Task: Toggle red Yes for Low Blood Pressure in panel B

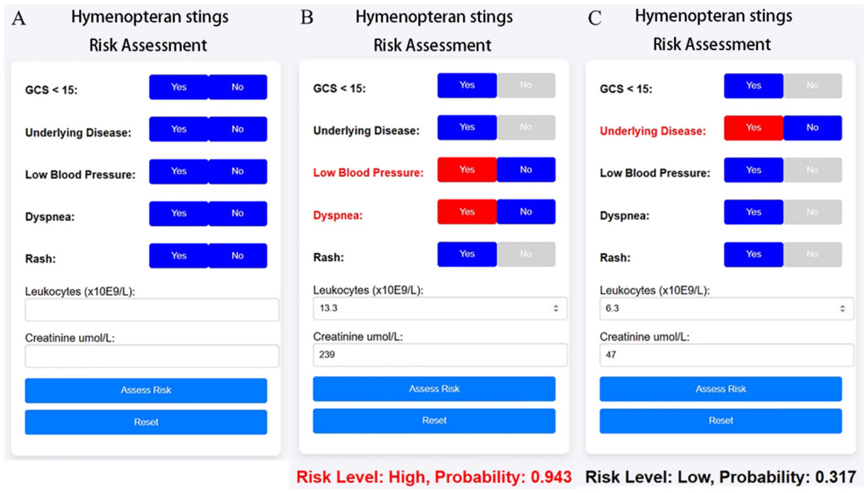Action: 467,170
